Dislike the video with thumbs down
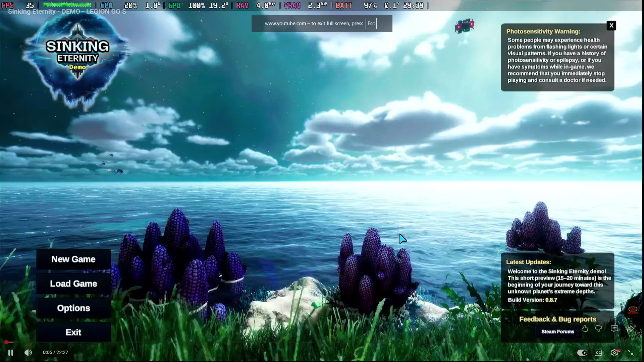Image resolution: width=644 pixels, height=362 pixels. point(598,329)
